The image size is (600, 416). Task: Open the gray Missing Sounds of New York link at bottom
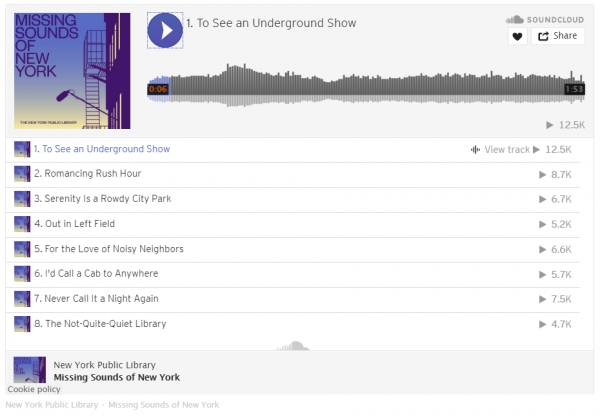(x=164, y=405)
